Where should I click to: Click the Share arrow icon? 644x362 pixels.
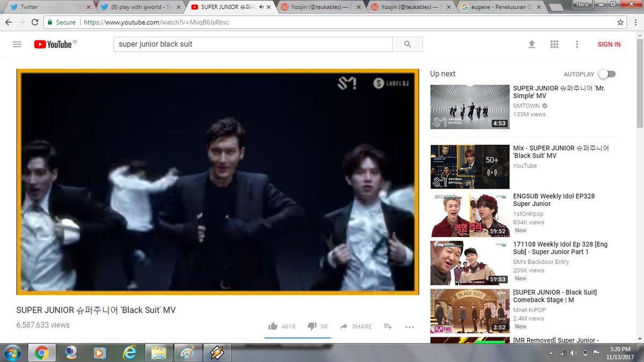pos(344,326)
